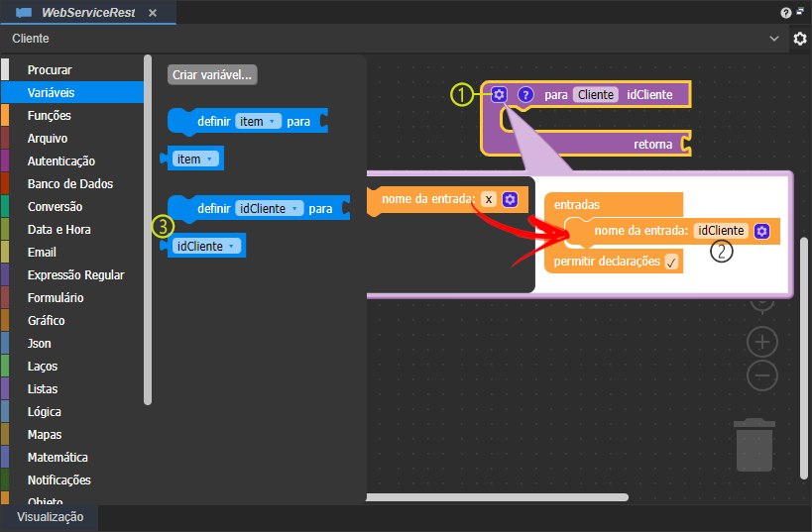Switch to the Visualização tab
The width and height of the screenshot is (812, 532).
tap(50, 517)
